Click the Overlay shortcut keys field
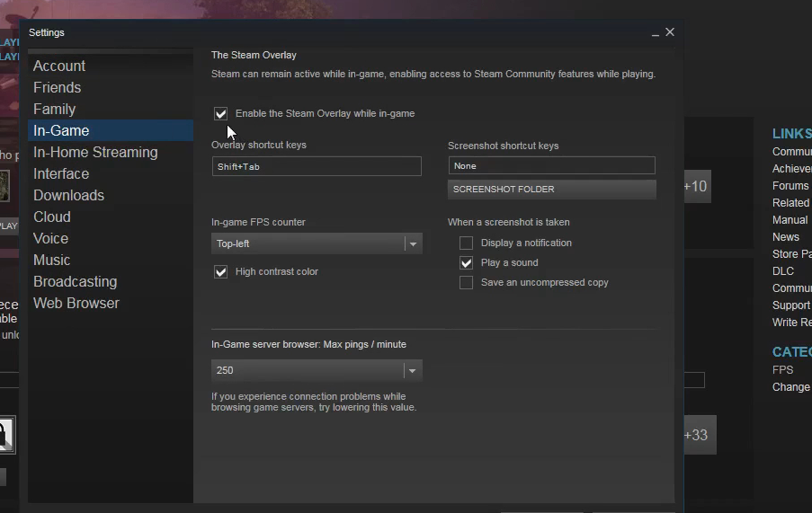The image size is (812, 513). 317,166
